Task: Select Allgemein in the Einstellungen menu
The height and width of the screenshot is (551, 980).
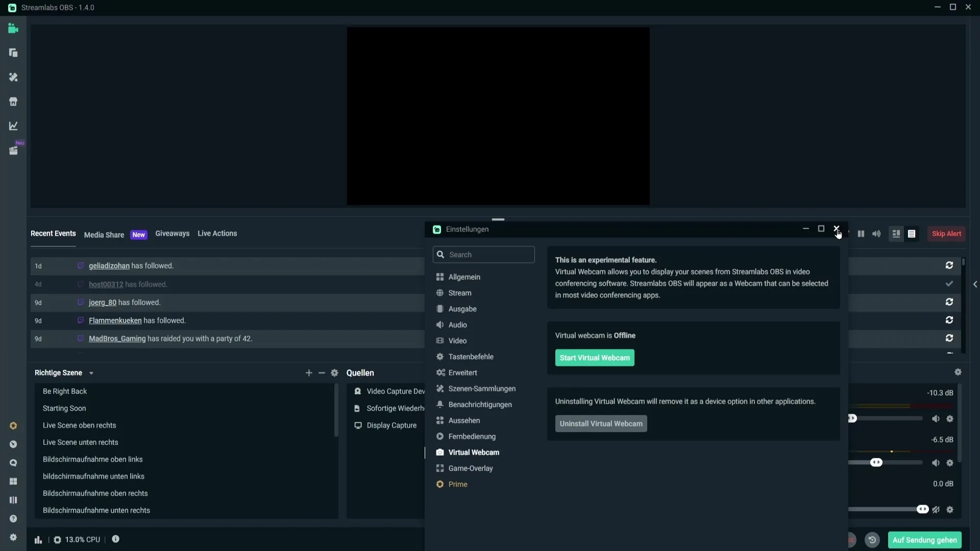Action: [464, 277]
